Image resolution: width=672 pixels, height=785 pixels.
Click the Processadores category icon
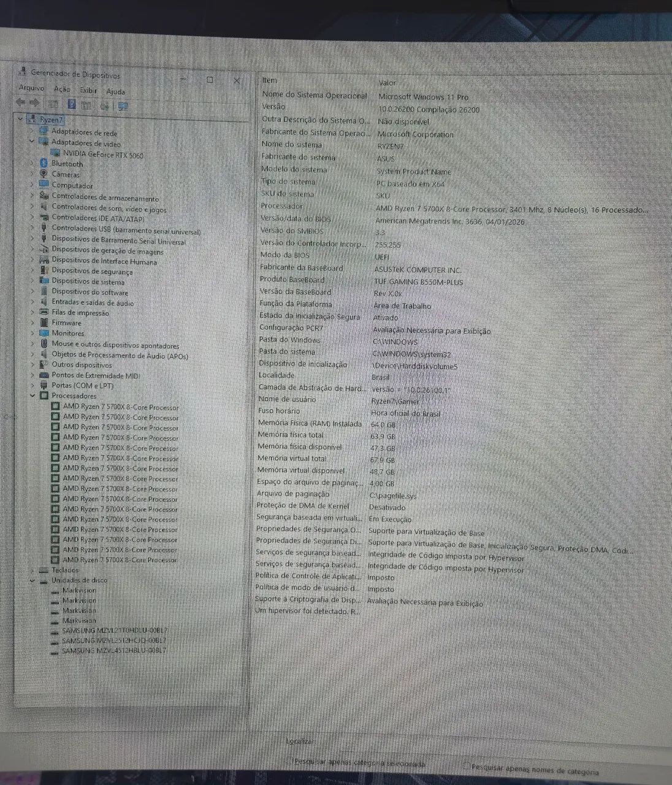44,396
